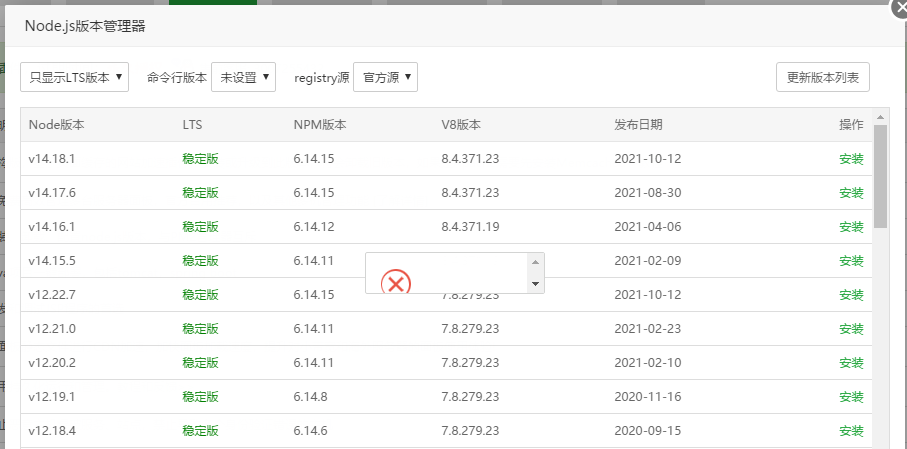Screen dimensions: 907x449
Task: Install Node v14.16.1 via 安装 link
Action: click(x=851, y=227)
